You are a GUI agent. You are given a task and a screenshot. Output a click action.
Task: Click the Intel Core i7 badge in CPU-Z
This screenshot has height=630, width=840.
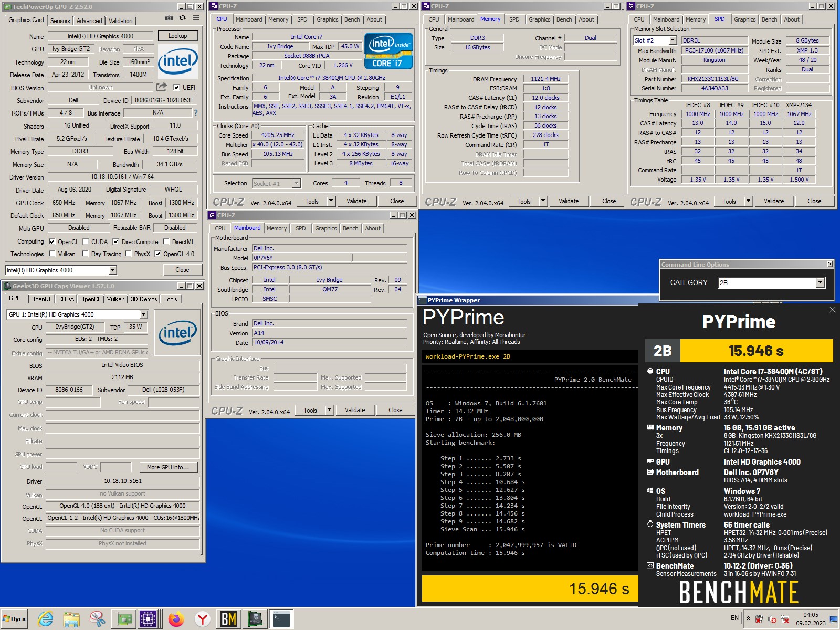(x=388, y=51)
